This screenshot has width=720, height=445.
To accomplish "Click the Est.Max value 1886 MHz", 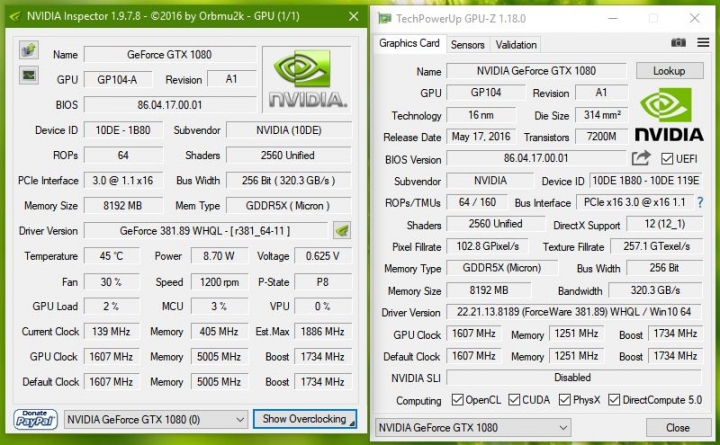I will (x=323, y=331).
